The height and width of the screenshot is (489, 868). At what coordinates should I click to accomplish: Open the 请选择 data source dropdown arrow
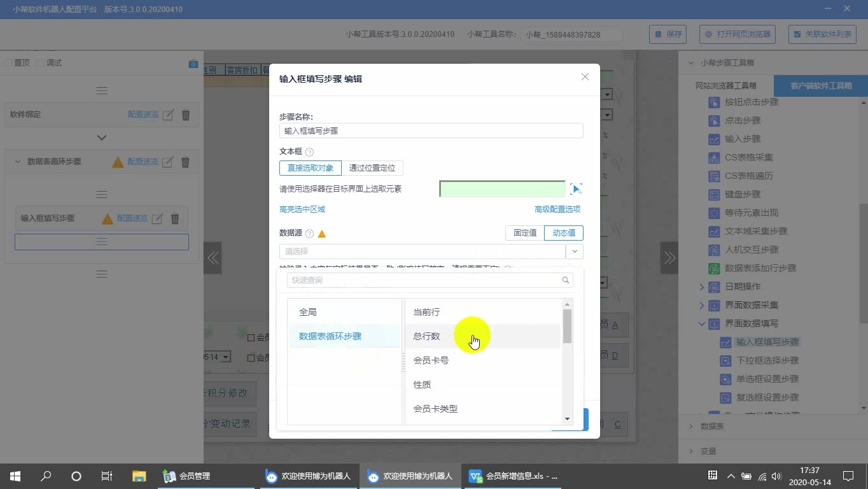575,252
